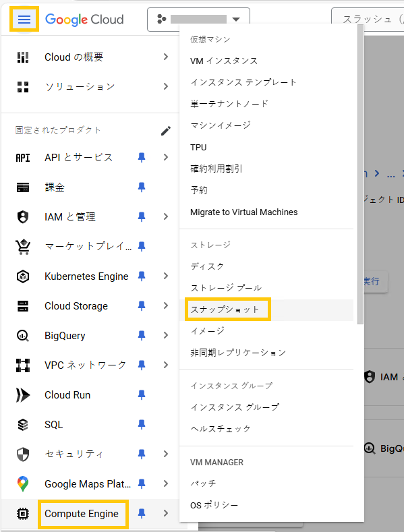
Task: Open Cloud Run in left navigation
Action: [67, 395]
